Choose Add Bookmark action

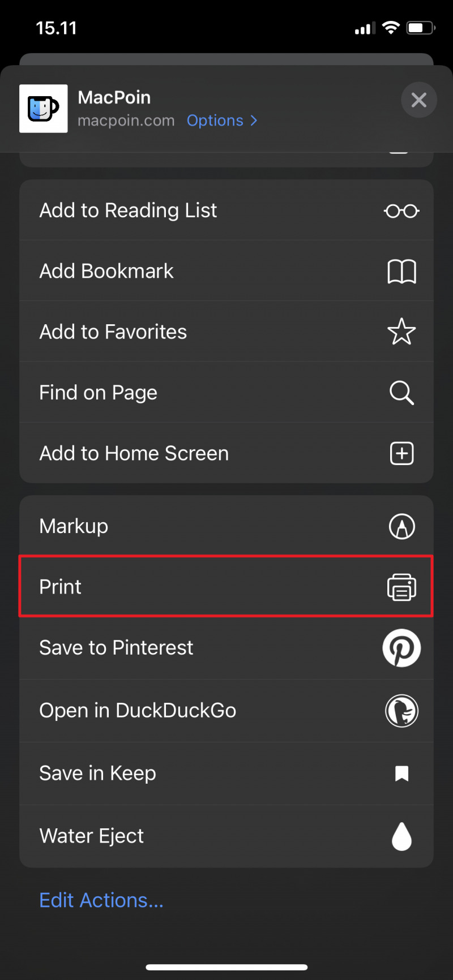tap(106, 271)
